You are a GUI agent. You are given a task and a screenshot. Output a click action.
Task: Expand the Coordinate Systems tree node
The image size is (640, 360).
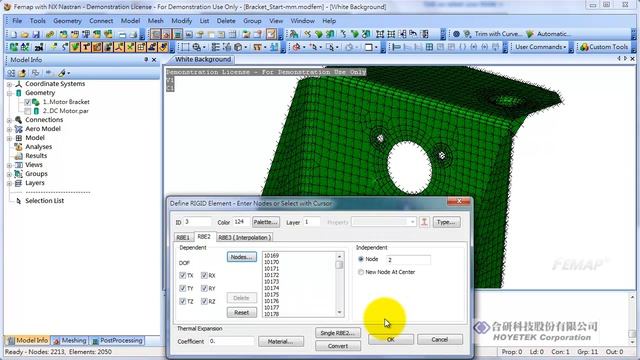click(9, 84)
